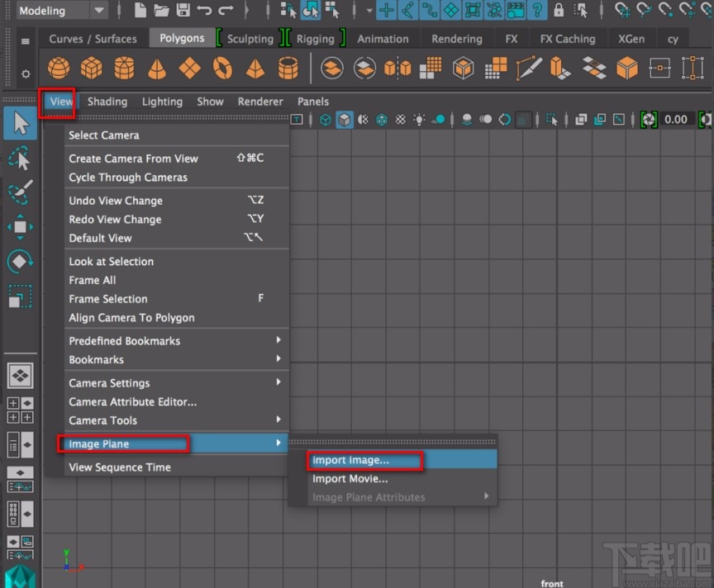Open the Lighting panel menu
The image size is (714, 588).
[162, 102]
